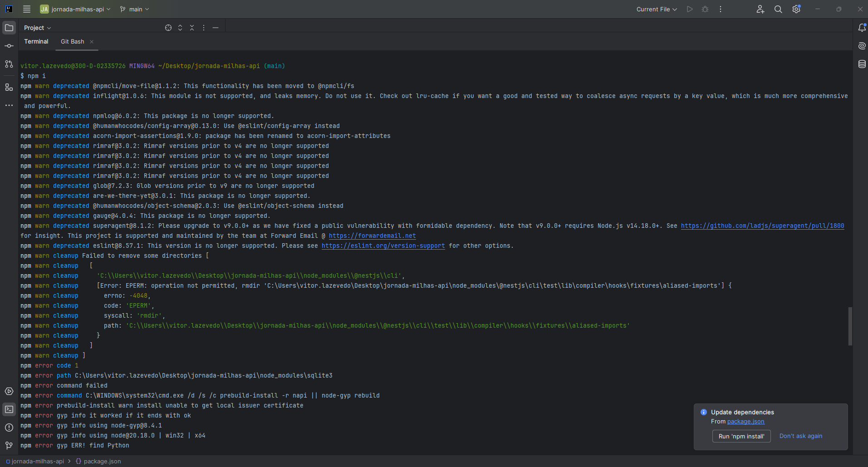
Task: Open more run actions menu
Action: (x=721, y=9)
